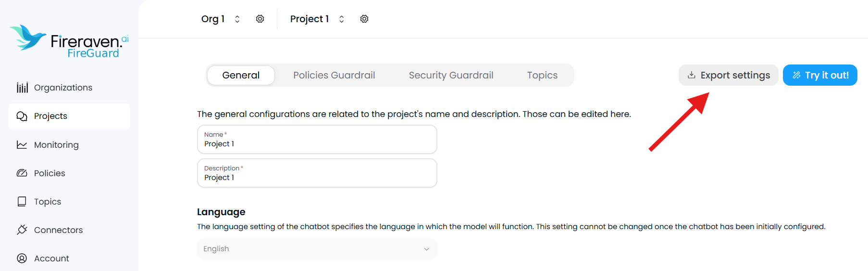Open Organizations in the sidebar
This screenshot has width=868, height=271.
69,88
